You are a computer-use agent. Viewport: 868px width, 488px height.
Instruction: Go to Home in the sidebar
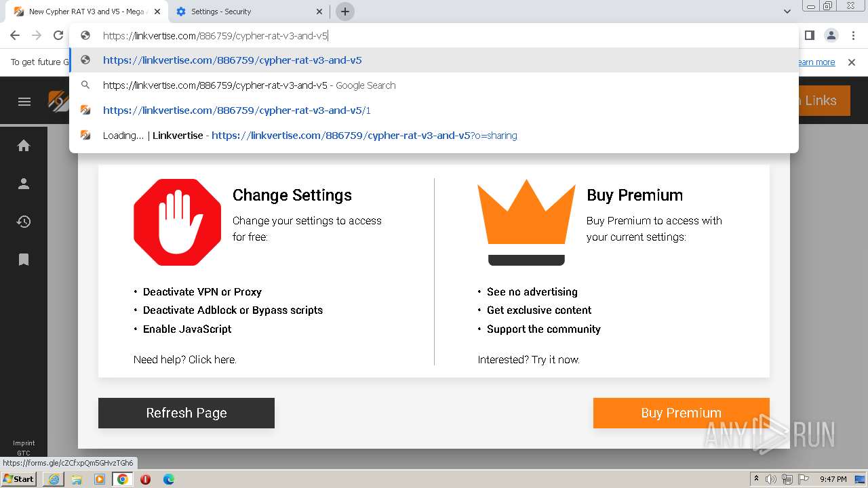(24, 146)
